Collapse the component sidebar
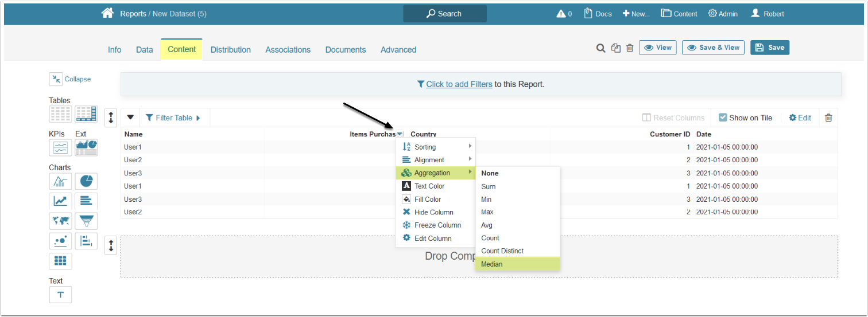868x317 pixels. coord(70,79)
